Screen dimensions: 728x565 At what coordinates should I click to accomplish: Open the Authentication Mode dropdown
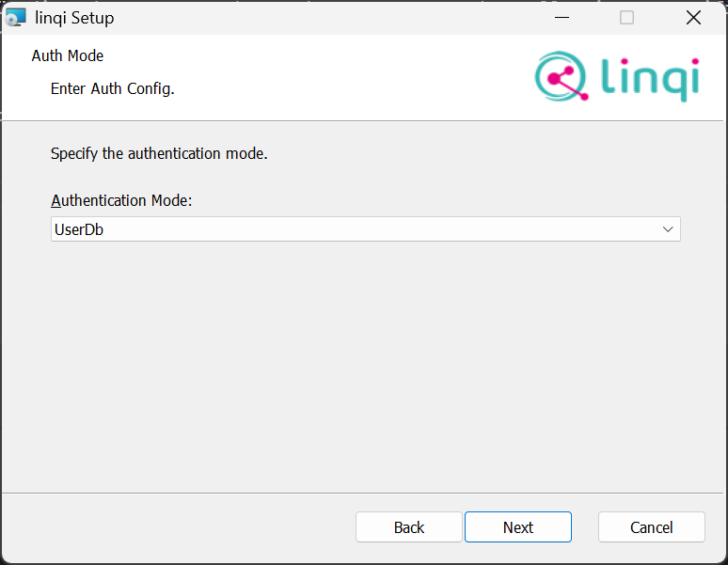tap(365, 229)
